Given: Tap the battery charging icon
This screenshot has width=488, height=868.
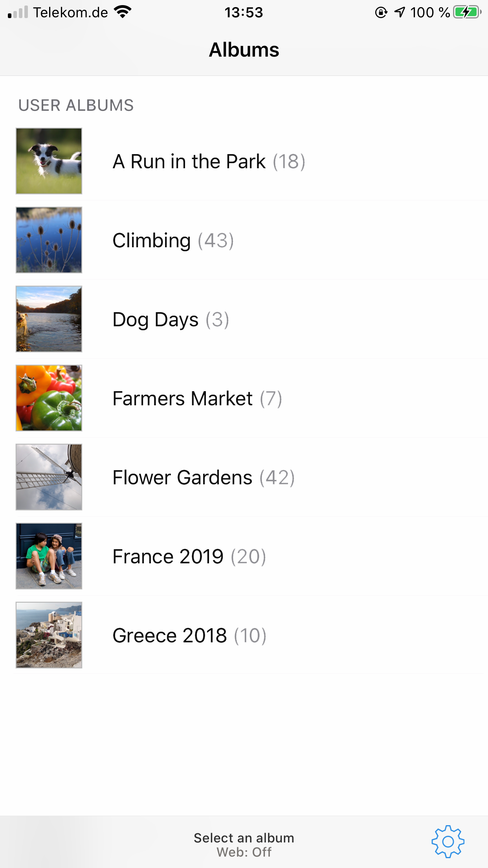Looking at the screenshot, I should point(467,13).
